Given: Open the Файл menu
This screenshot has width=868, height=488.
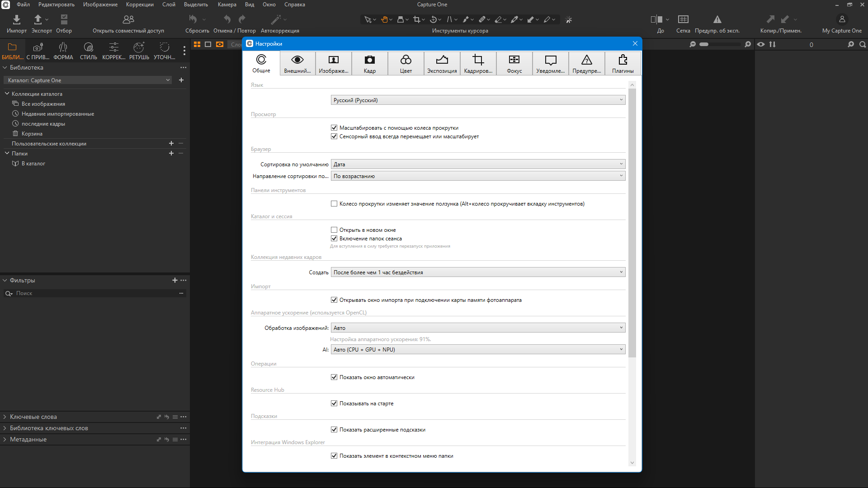Looking at the screenshot, I should click(23, 5).
